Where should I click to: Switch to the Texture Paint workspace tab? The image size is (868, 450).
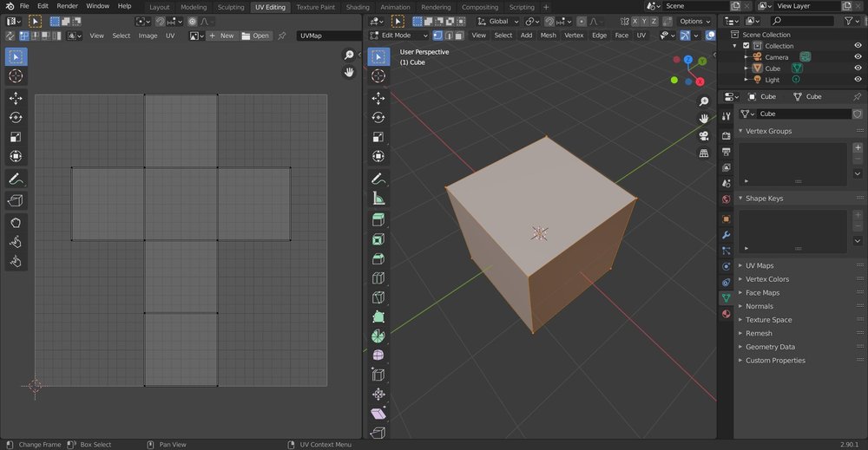point(315,7)
